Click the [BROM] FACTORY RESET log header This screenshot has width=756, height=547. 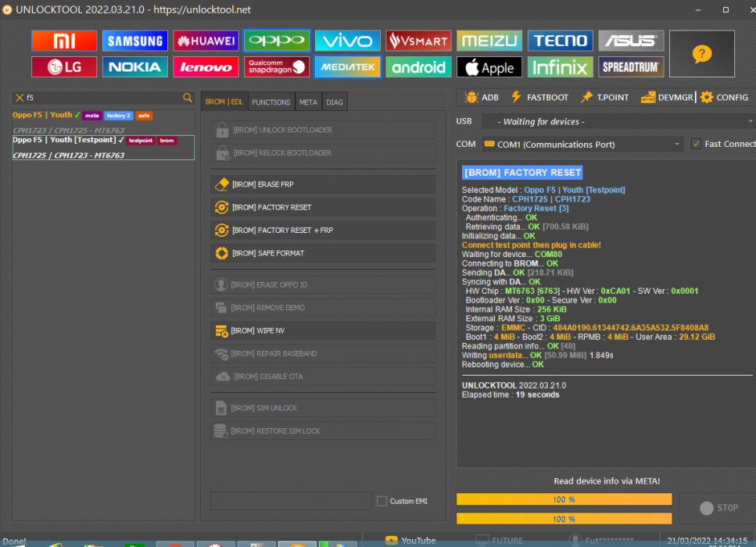522,173
